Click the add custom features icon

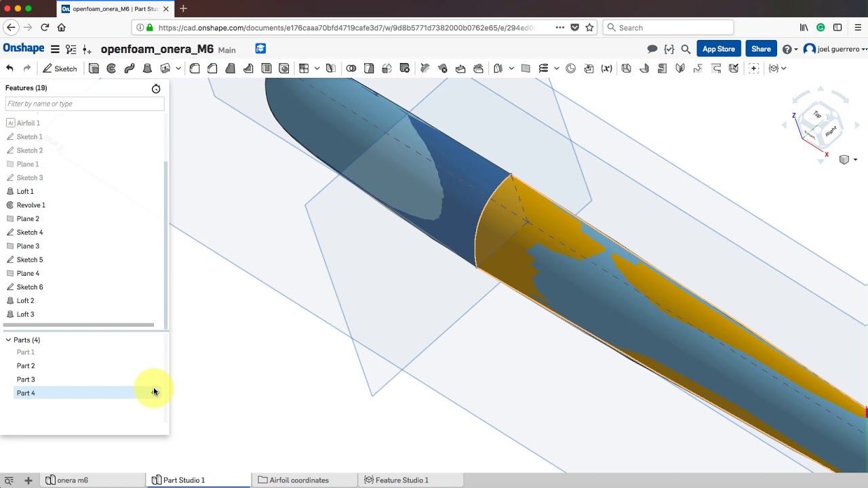tap(753, 68)
